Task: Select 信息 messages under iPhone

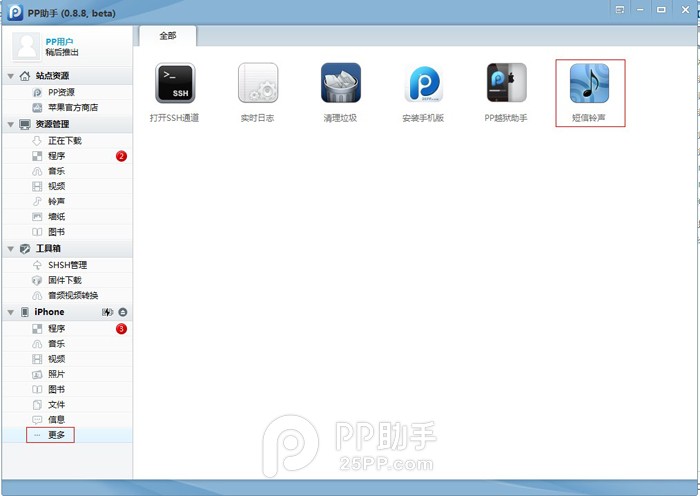Action: click(x=67, y=420)
